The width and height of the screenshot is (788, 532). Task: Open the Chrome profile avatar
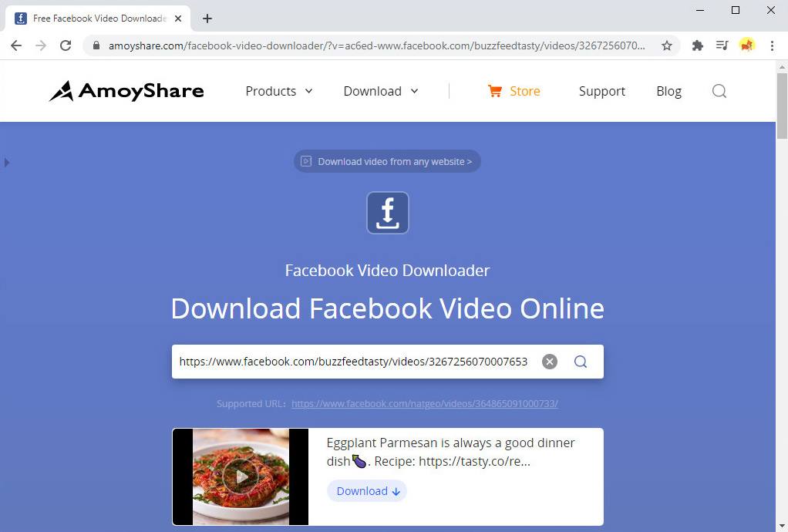[x=747, y=45]
